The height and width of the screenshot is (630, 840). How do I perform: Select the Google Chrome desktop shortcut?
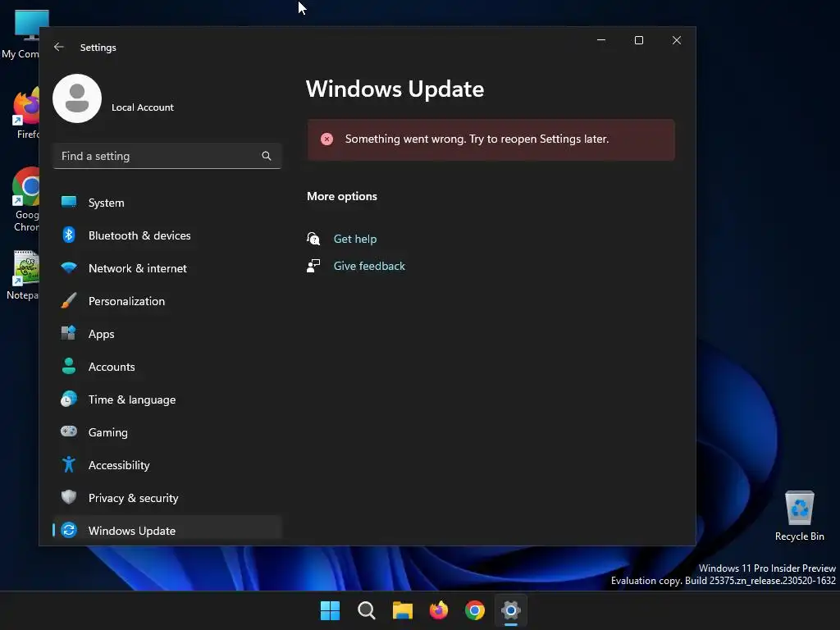(25, 199)
